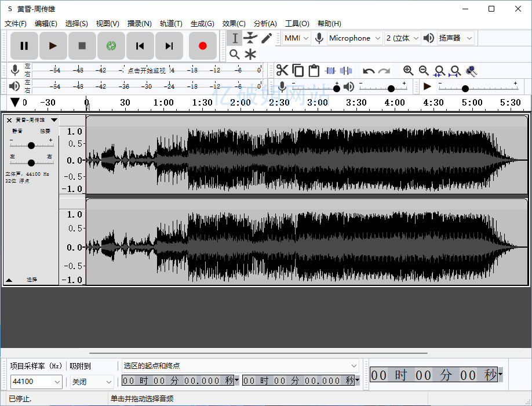Toggle the 静音 mute button on the track

(17, 131)
